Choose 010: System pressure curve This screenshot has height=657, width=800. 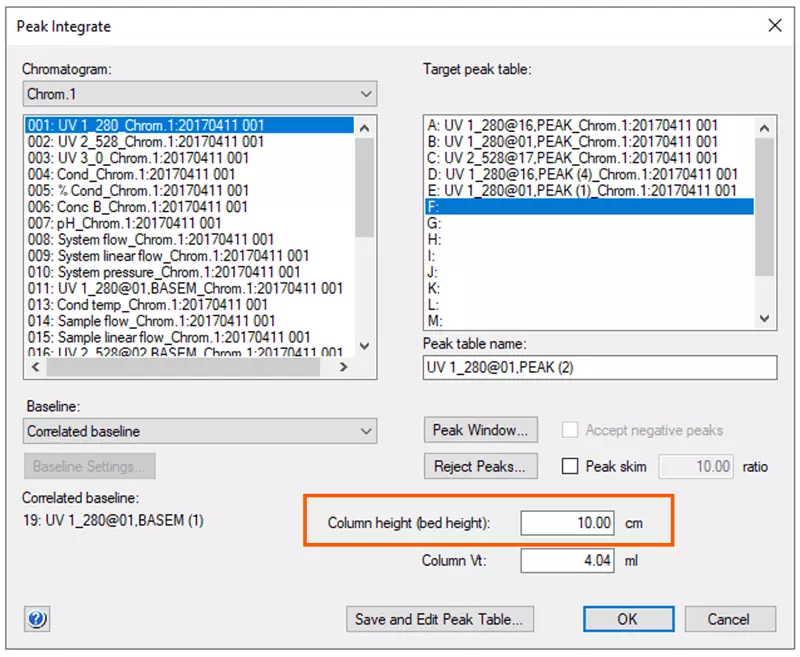pos(164,271)
